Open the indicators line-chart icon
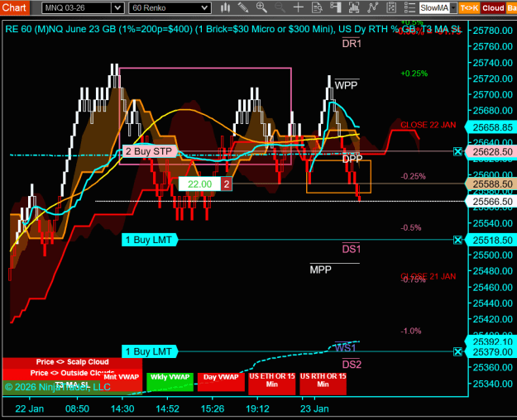517x420 pixels. [x=372, y=7]
